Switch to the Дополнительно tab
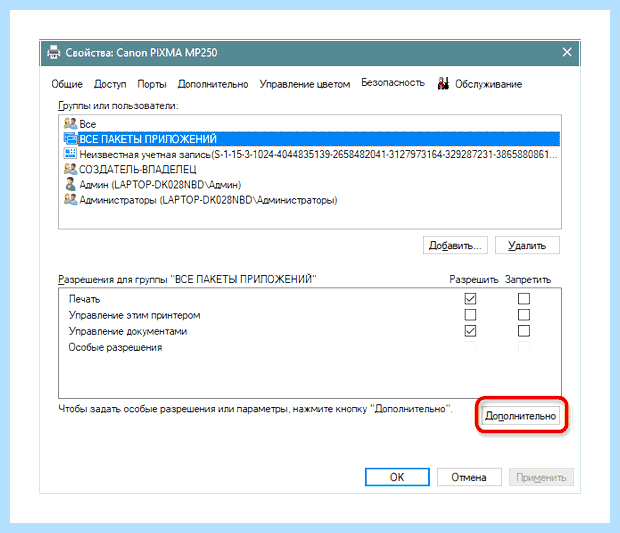Image resolution: width=620 pixels, height=533 pixels. click(x=213, y=84)
